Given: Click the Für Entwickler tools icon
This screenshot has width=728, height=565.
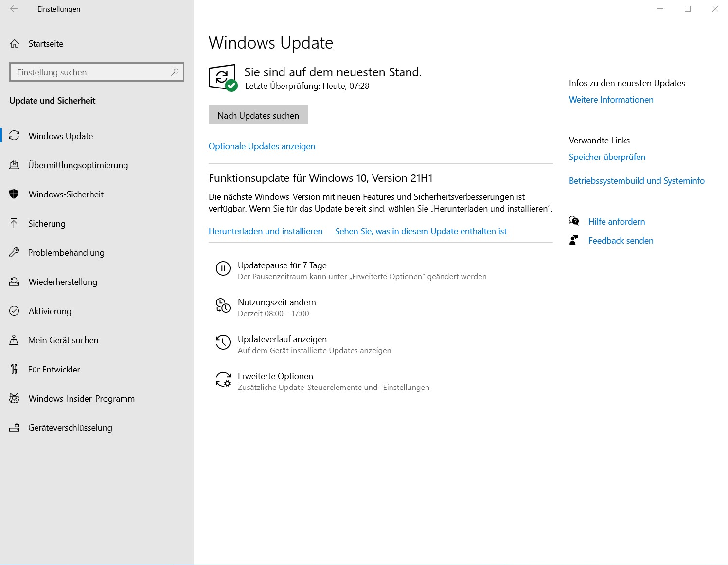Looking at the screenshot, I should [x=14, y=369].
